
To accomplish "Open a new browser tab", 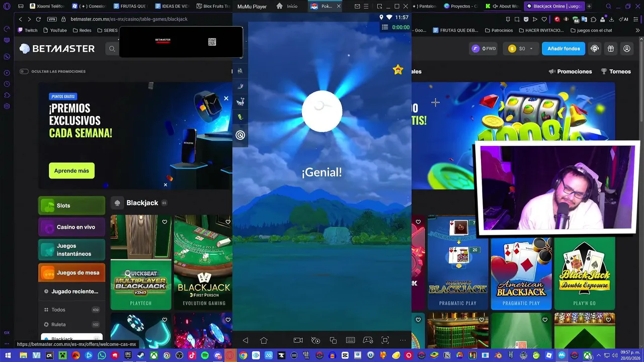I will [x=589, y=6].
